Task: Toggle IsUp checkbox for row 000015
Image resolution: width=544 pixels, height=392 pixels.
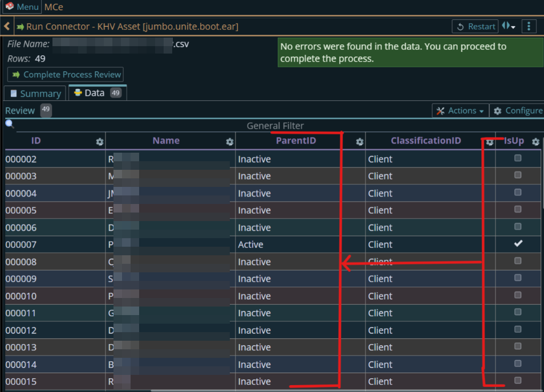Action: tap(518, 380)
